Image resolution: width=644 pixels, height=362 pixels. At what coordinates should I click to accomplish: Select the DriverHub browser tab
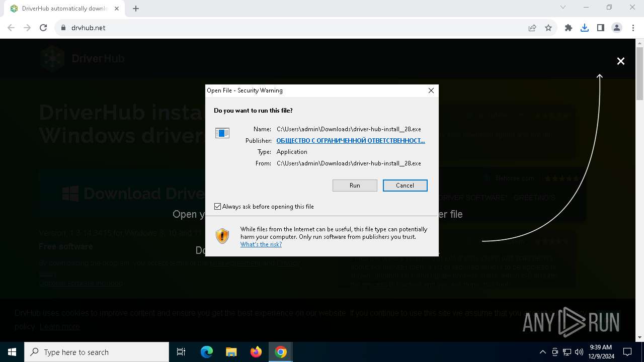[64, 9]
